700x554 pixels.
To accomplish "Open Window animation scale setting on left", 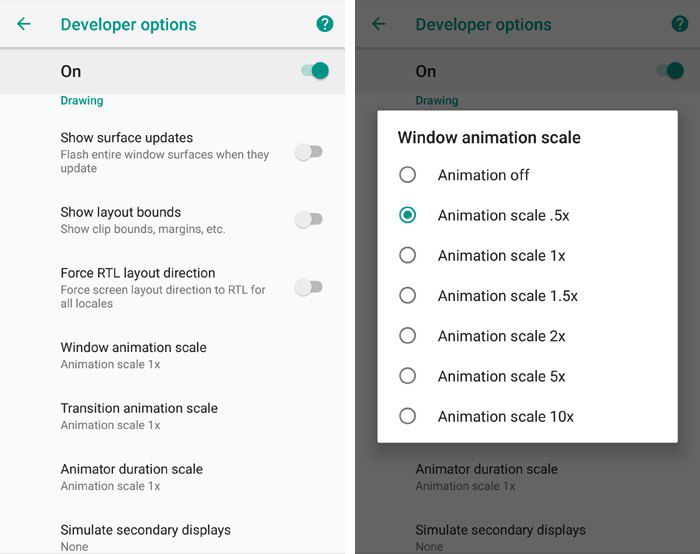I will 172,355.
